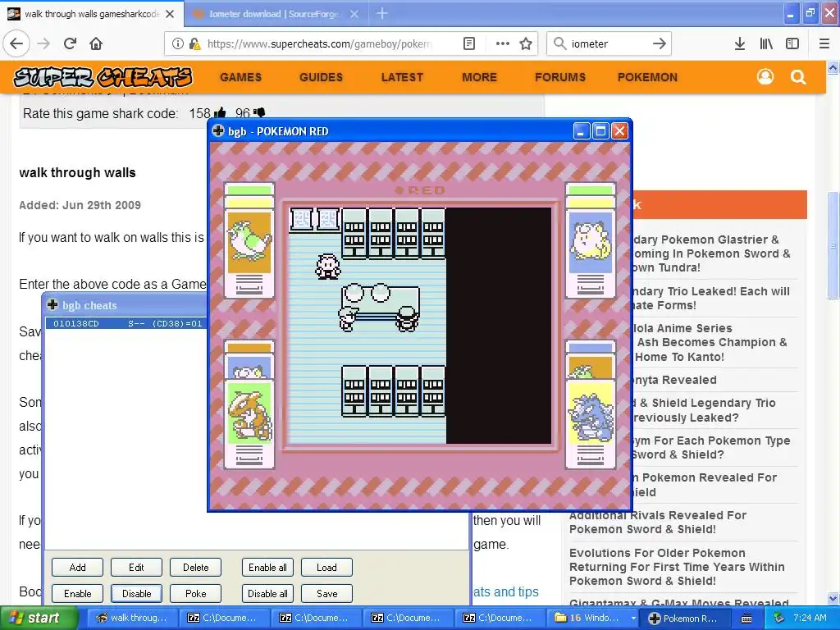Open SuperCheats site search magnifier

798,77
